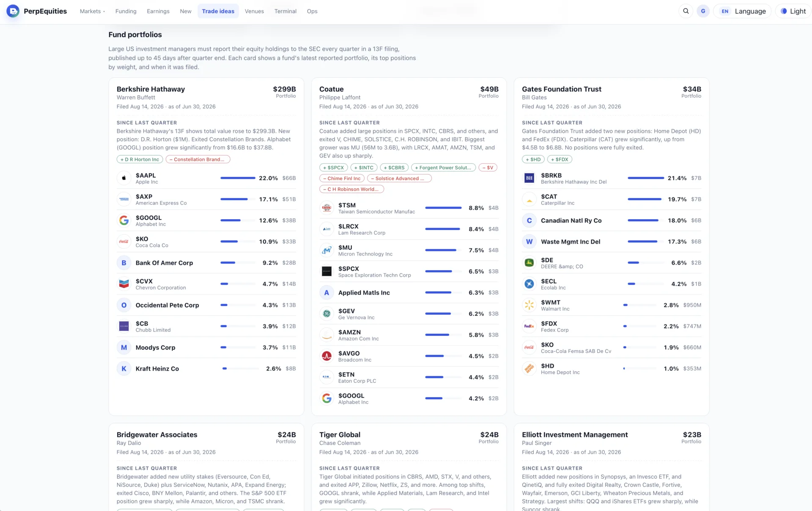Click the Lam Research logo icon
Image resolution: width=812 pixels, height=511 pixels.
pos(326,229)
